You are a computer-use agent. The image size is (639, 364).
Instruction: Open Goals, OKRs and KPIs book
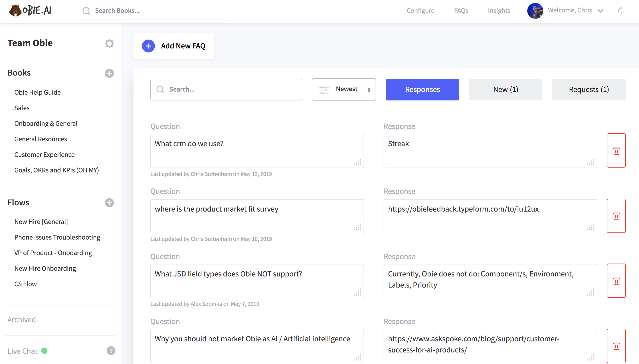[x=57, y=170]
